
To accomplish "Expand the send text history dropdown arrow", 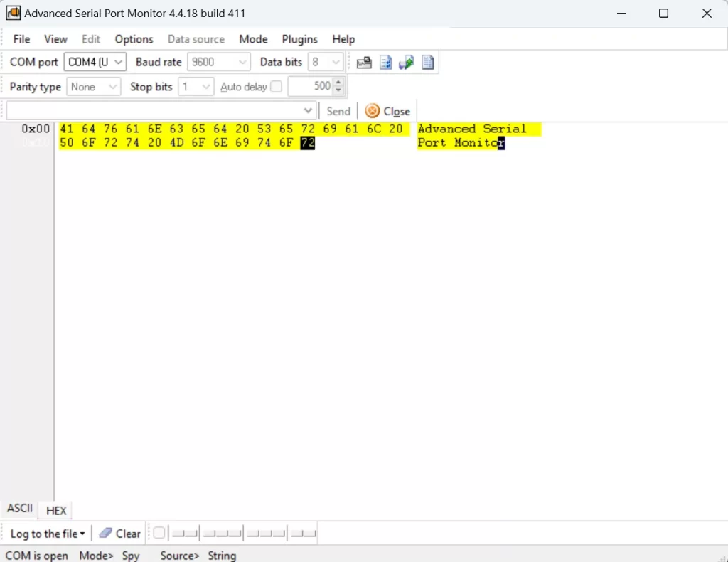I will coord(308,110).
